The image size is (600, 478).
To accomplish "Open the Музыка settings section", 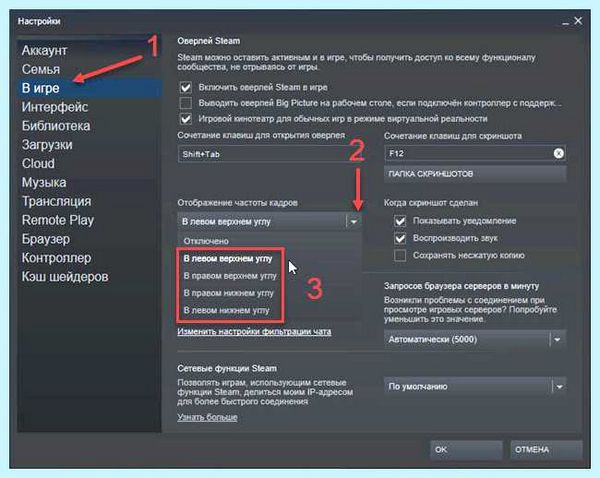I will click(x=90, y=182).
